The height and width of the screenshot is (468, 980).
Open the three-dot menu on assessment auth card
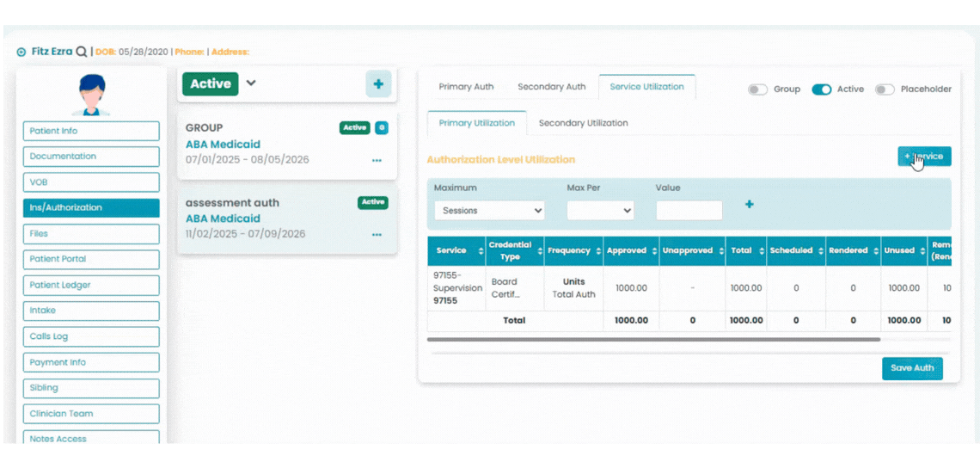coord(377,235)
